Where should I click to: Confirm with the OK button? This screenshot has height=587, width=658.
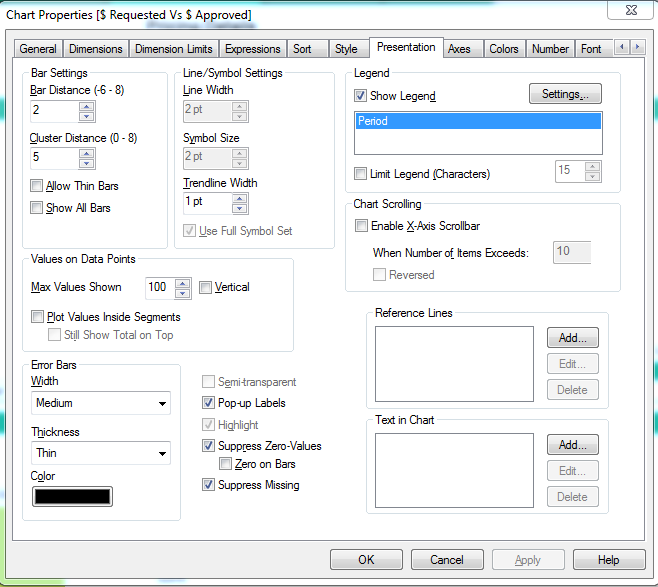(x=366, y=560)
